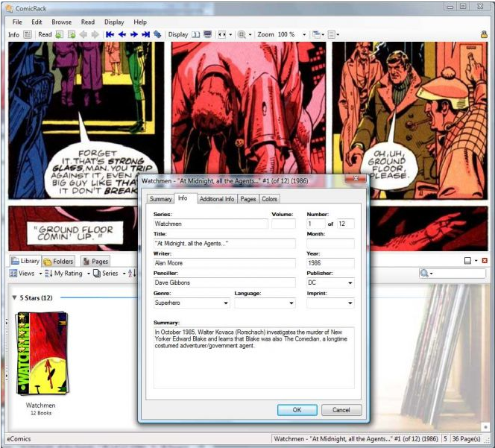Select the Pages tab in the bottom panel

click(95, 262)
